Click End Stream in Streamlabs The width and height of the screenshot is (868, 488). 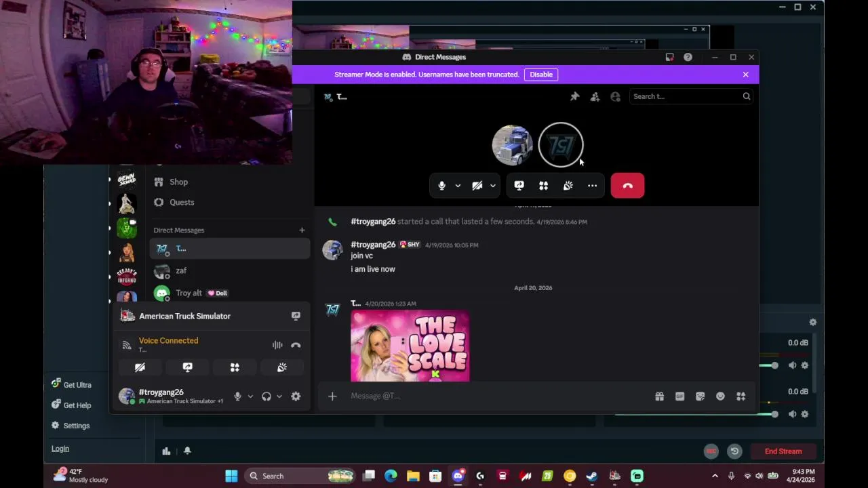pyautogui.click(x=783, y=451)
